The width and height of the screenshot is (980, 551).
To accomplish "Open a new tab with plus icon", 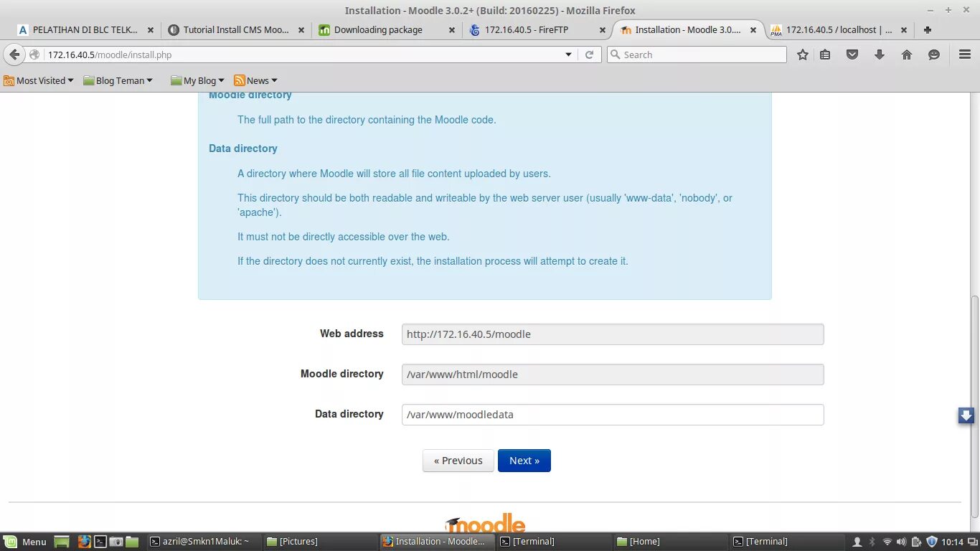I will pyautogui.click(x=928, y=30).
